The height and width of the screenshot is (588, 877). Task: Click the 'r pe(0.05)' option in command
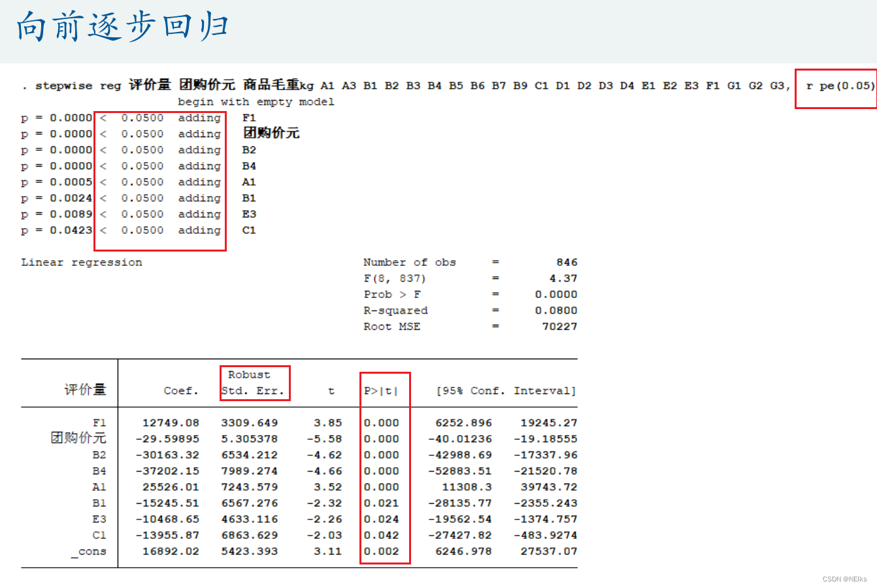pos(840,86)
